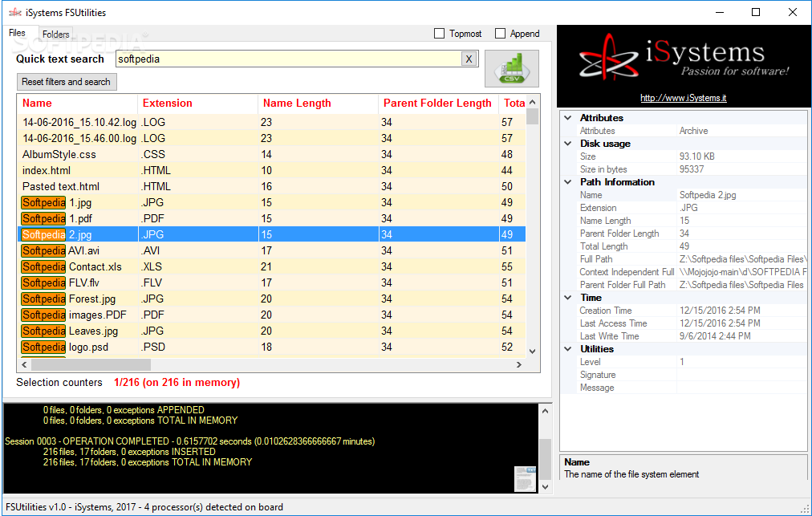Click log panel scroll up arrow
The height and width of the screenshot is (516, 812).
click(x=545, y=411)
